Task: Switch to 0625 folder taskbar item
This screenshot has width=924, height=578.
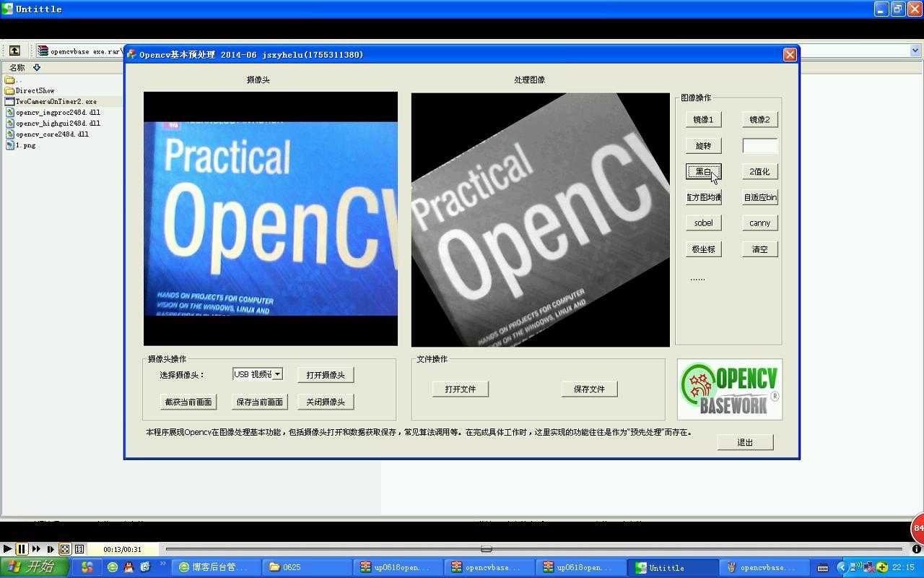Action: (x=307, y=568)
